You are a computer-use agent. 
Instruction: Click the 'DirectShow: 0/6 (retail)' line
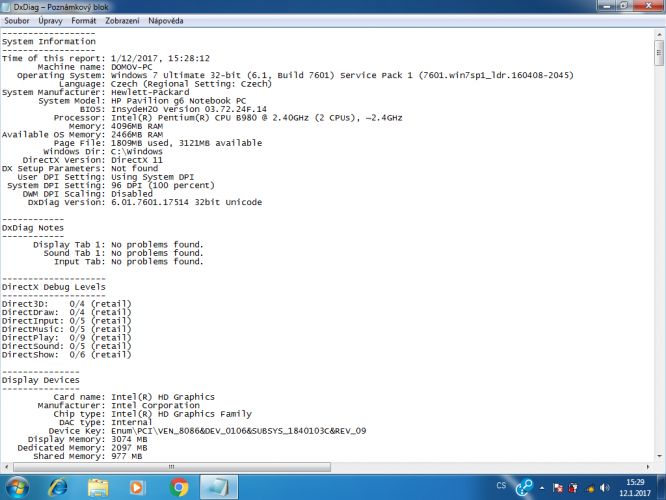coord(67,355)
